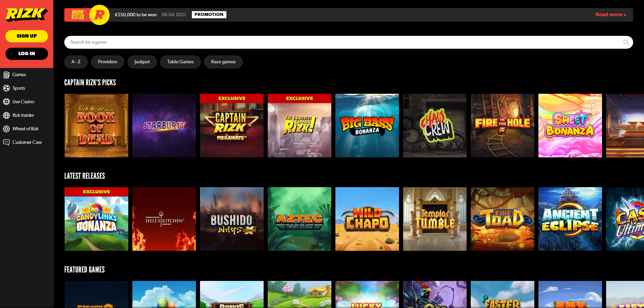Click the Latest Releases heading
This screenshot has width=644, height=308.
point(85,176)
